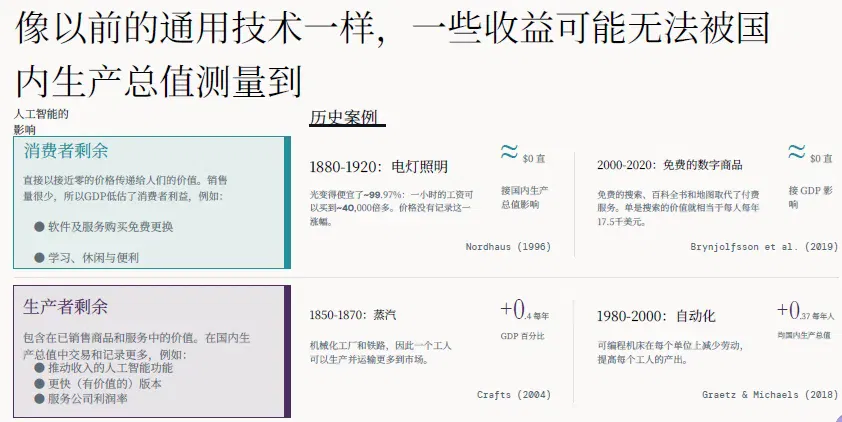Click bullet 软件及服务购买免费更换

(104, 227)
